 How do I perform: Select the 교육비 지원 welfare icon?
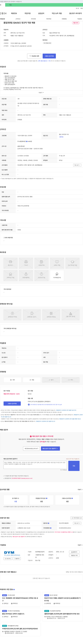57,263
